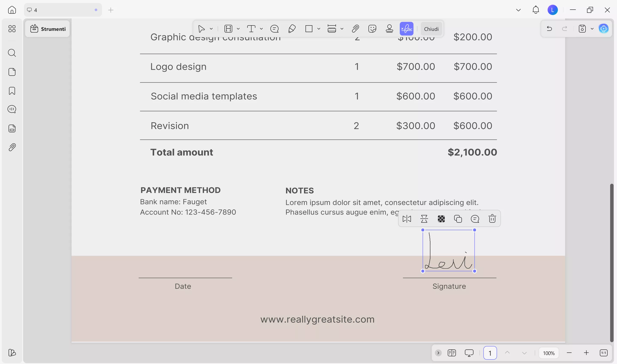Open the shape tool dropdown
Screen dimensions: 617x364
tap(319, 29)
